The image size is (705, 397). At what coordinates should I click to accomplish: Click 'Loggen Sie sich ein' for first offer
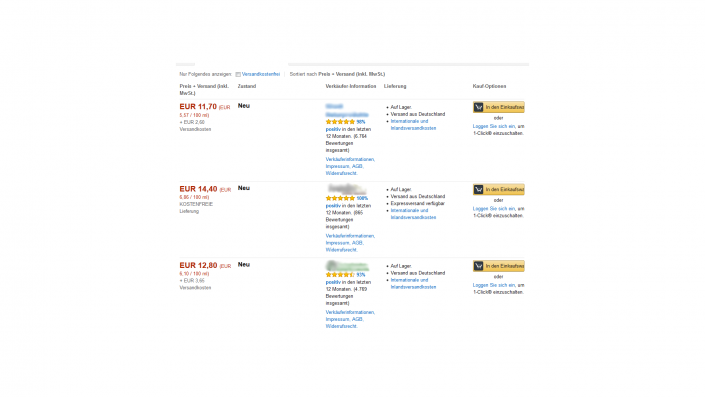tap(494, 126)
